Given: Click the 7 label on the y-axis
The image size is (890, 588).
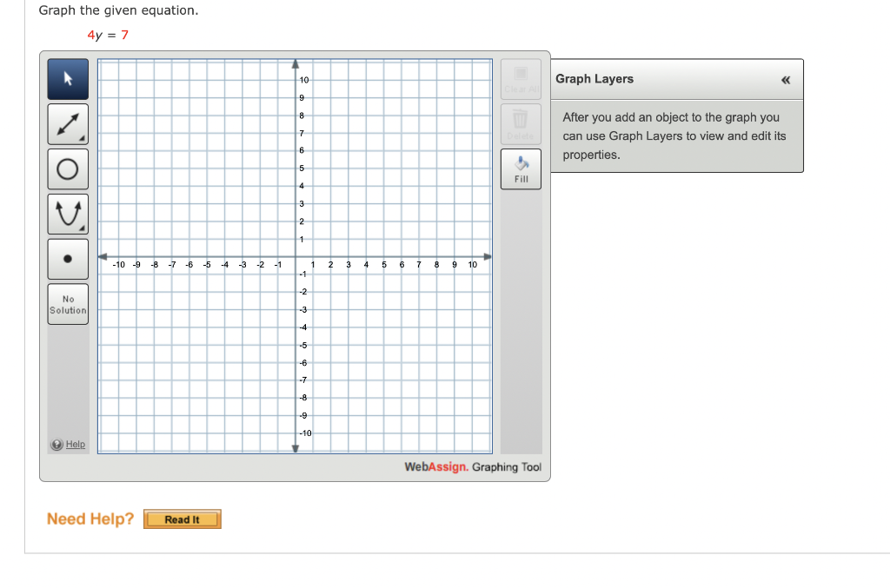Looking at the screenshot, I should pyautogui.click(x=302, y=133).
